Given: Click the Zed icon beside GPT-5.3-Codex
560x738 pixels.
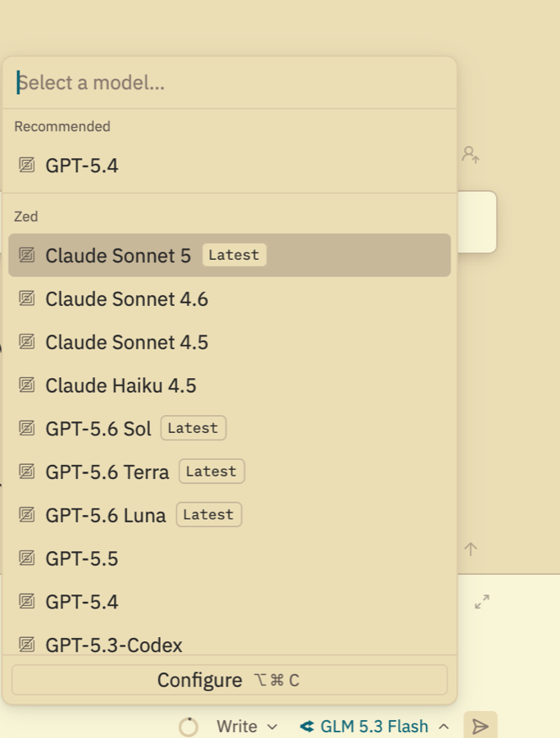Looking at the screenshot, I should point(27,645).
